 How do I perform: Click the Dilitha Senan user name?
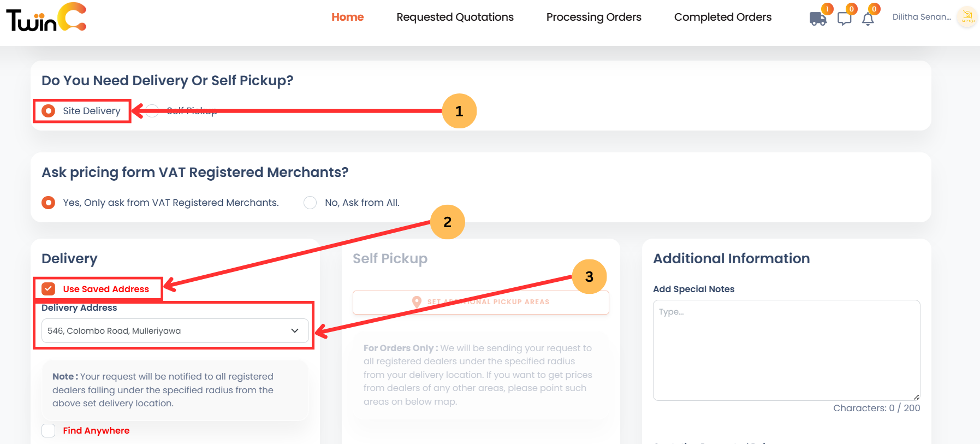[922, 16]
